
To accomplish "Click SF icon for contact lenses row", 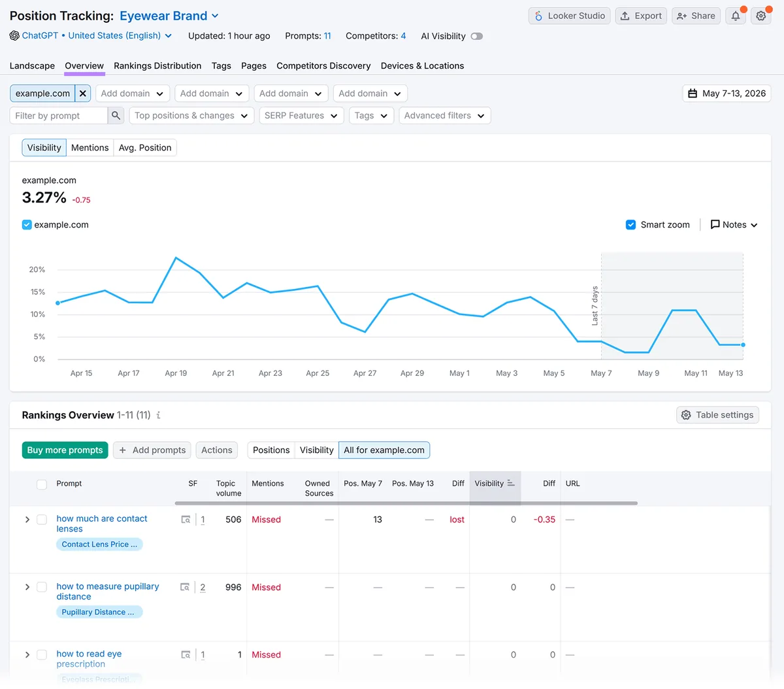I will [x=186, y=520].
